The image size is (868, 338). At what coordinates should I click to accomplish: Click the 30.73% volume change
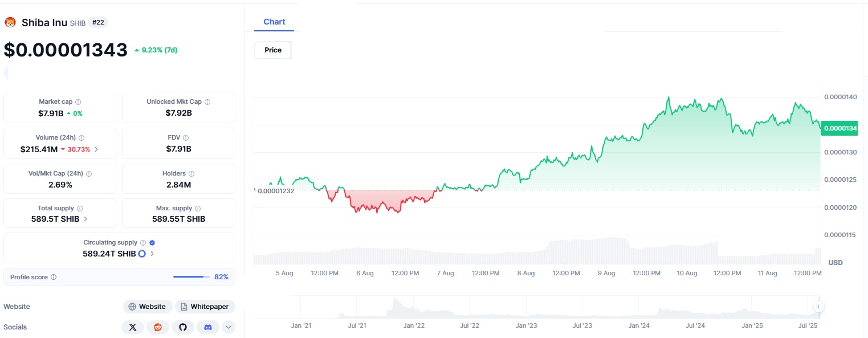pyautogui.click(x=75, y=149)
